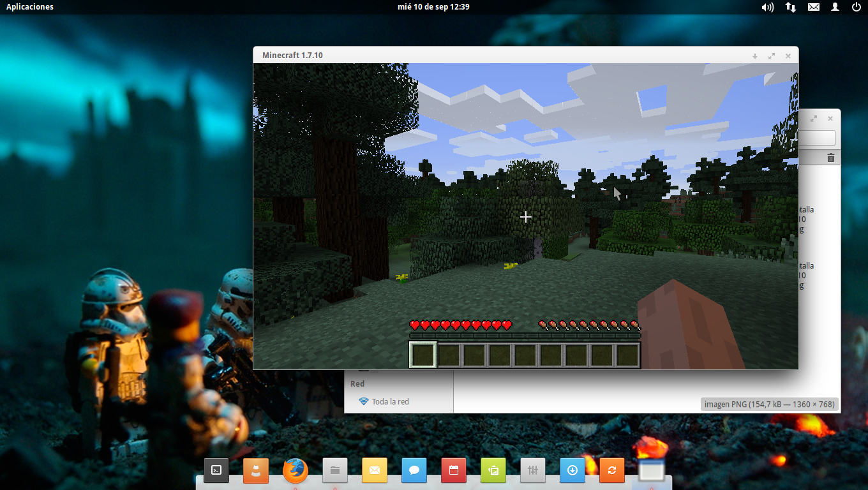Open the Files manager dock icon
The height and width of the screenshot is (490, 868).
point(335,470)
